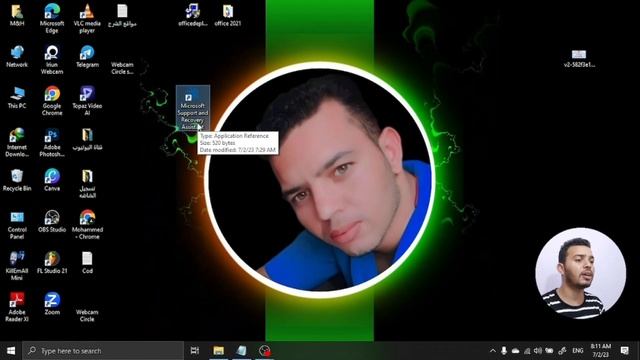This screenshot has height=360, width=640.
Task: Select the Mohammed - Chrome profile shortcut
Action: pos(87,225)
